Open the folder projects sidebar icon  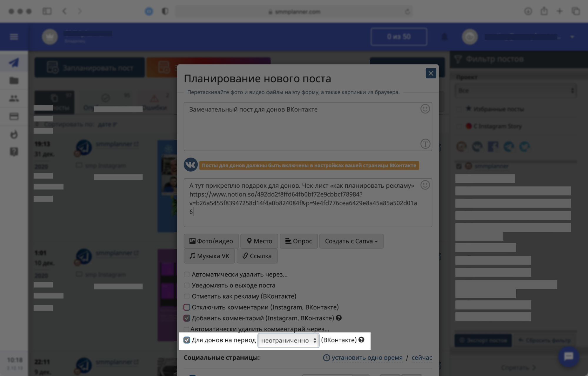[14, 80]
